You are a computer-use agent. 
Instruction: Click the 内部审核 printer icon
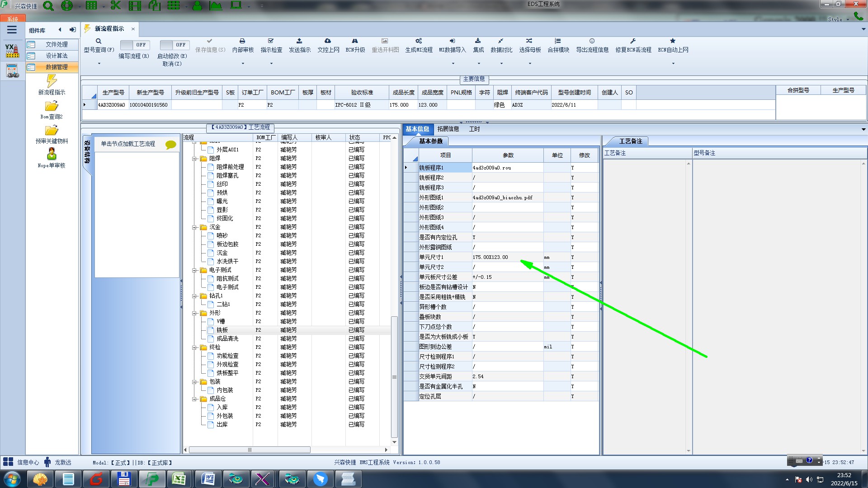tap(242, 41)
